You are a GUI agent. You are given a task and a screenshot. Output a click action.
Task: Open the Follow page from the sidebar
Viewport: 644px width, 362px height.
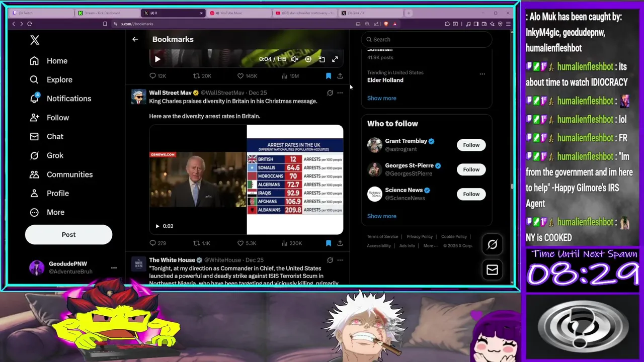pos(49,118)
